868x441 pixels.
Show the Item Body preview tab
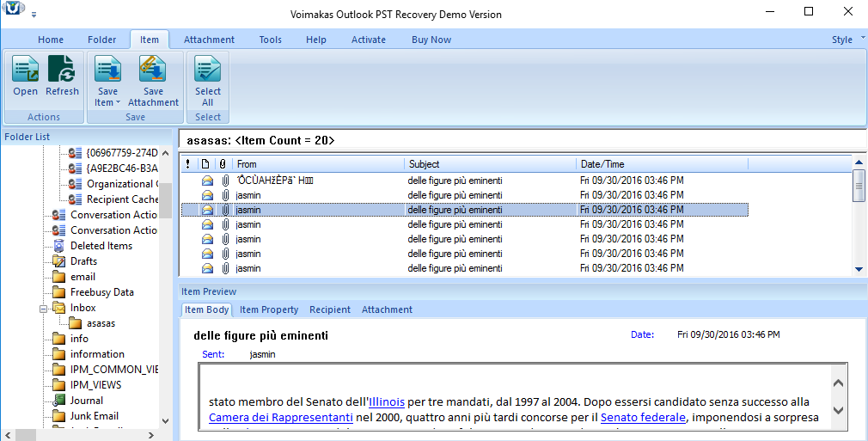[x=206, y=309]
